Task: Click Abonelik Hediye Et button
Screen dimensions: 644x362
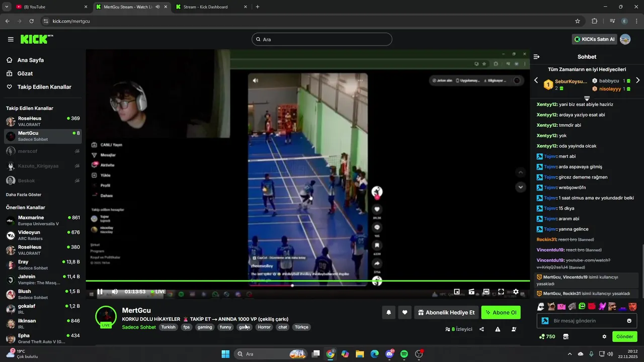Action: 446,312
